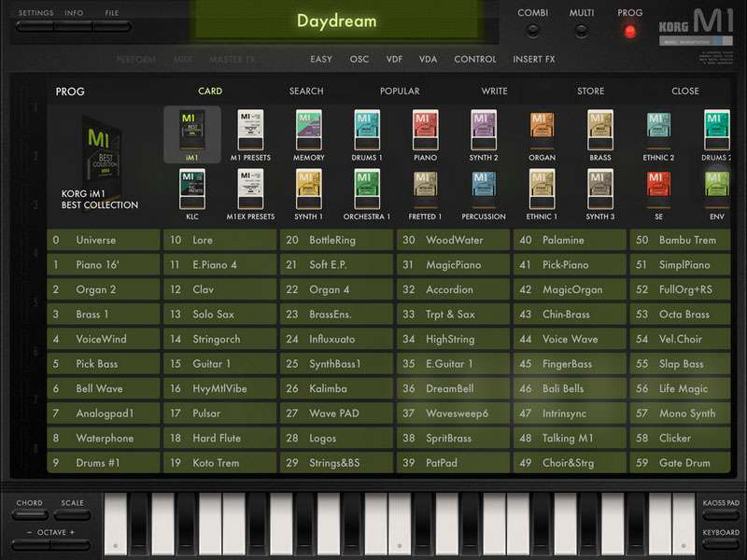Select the ORGAN card icon
The height and width of the screenshot is (560, 747).
tap(542, 129)
